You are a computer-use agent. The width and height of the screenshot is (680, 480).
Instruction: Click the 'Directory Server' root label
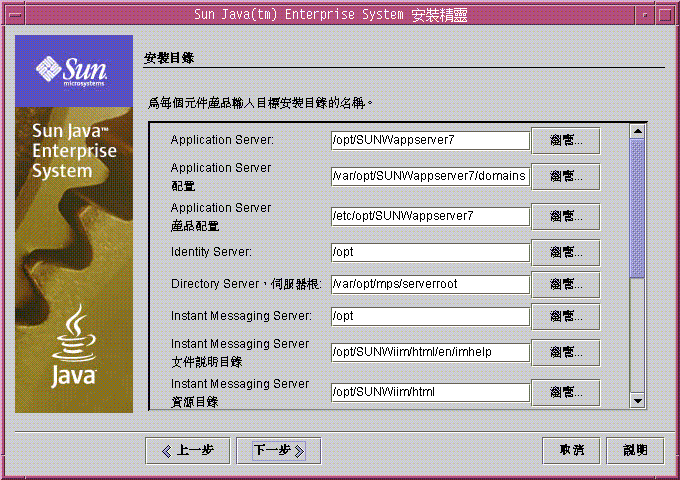pos(246,284)
